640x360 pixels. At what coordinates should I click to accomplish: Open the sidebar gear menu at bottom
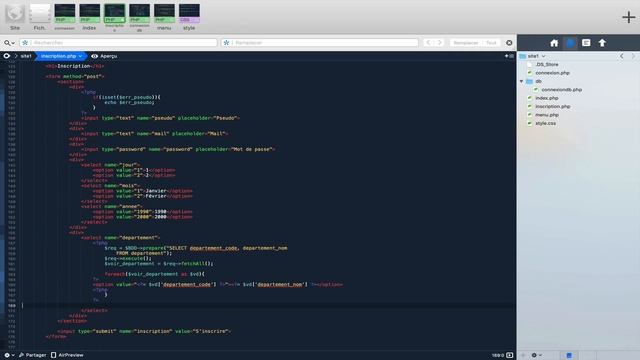click(x=536, y=355)
